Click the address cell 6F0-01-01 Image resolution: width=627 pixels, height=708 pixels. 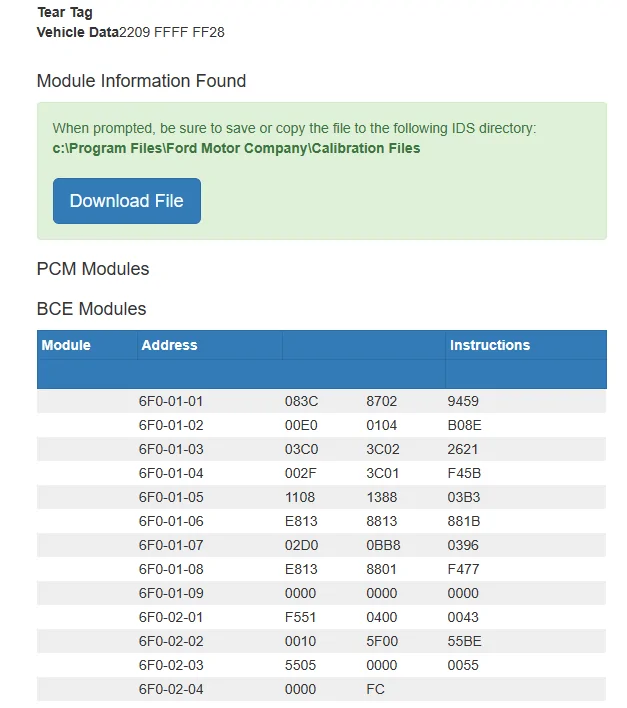[171, 401]
